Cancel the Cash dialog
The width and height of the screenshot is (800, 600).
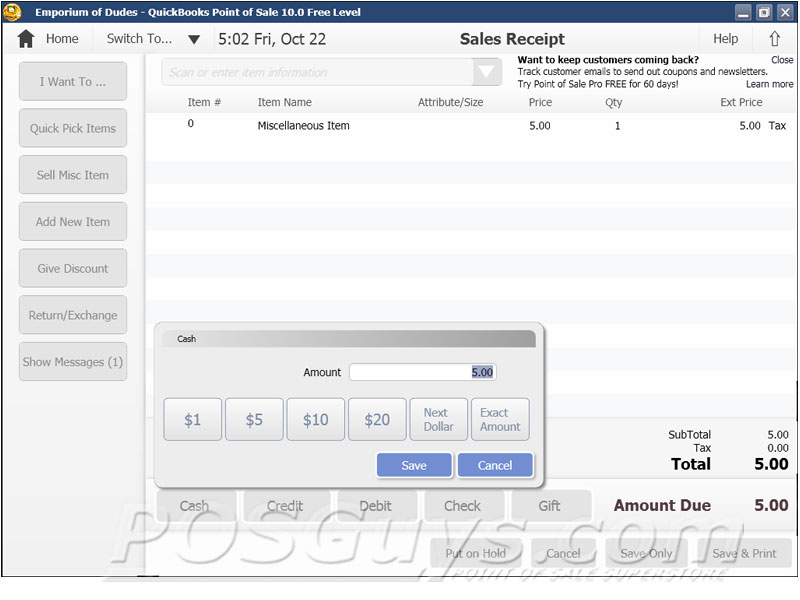pos(495,465)
